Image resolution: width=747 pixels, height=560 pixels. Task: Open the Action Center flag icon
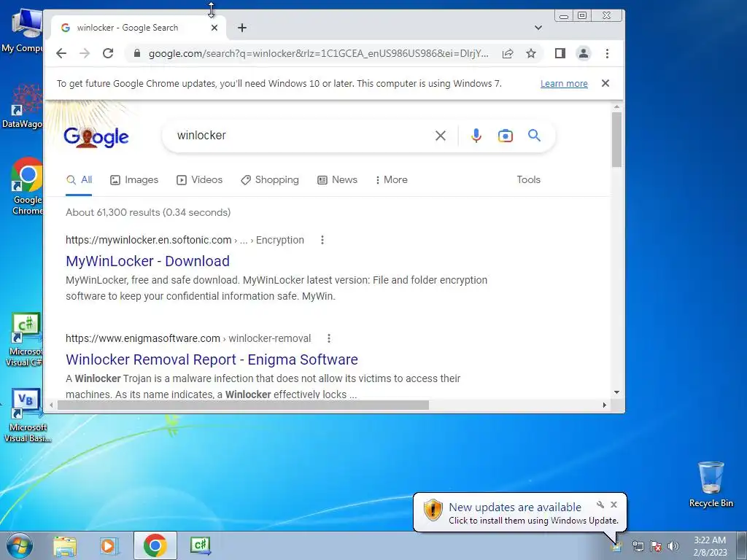pos(656,546)
